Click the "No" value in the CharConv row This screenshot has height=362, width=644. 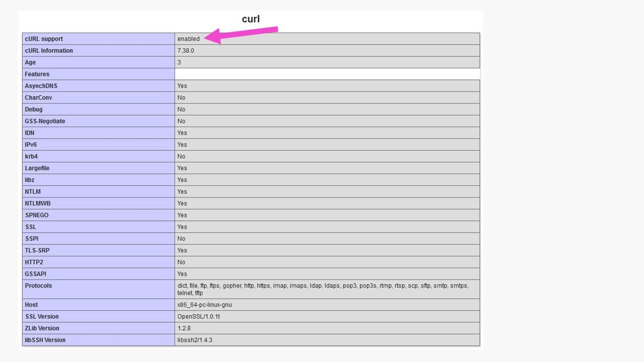[x=181, y=98]
